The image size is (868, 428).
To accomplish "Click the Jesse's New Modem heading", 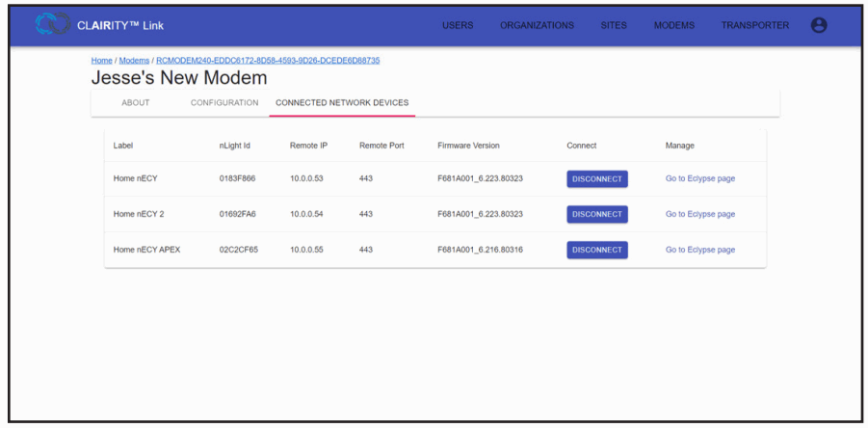I will click(x=179, y=77).
